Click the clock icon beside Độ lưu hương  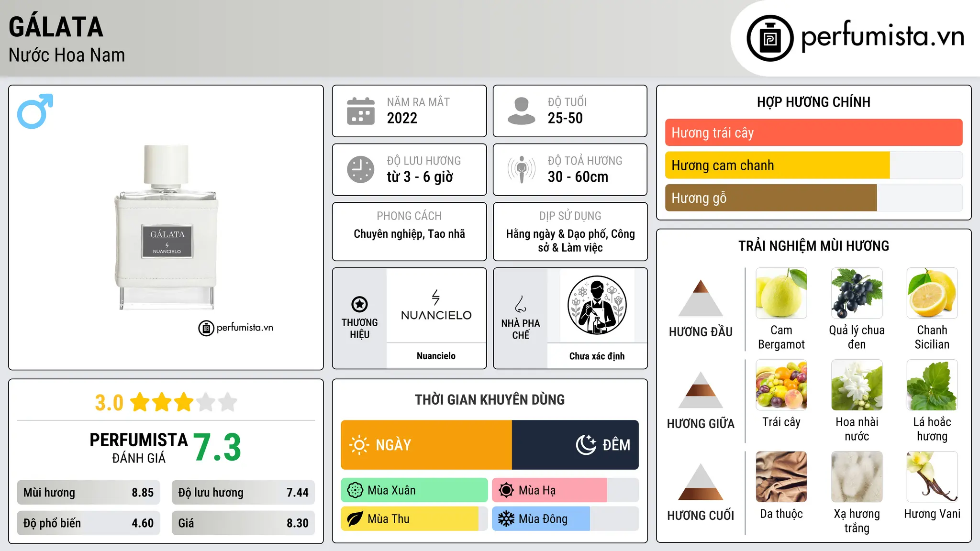point(361,169)
